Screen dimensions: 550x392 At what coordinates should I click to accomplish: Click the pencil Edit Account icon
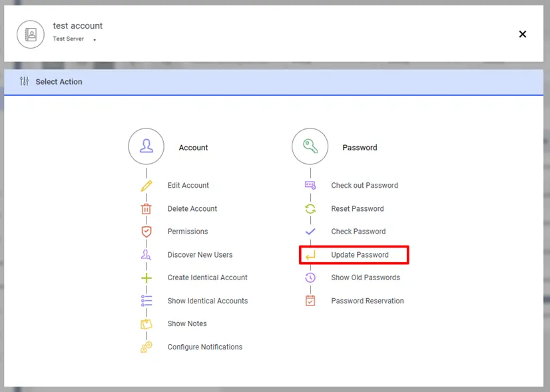coord(146,186)
